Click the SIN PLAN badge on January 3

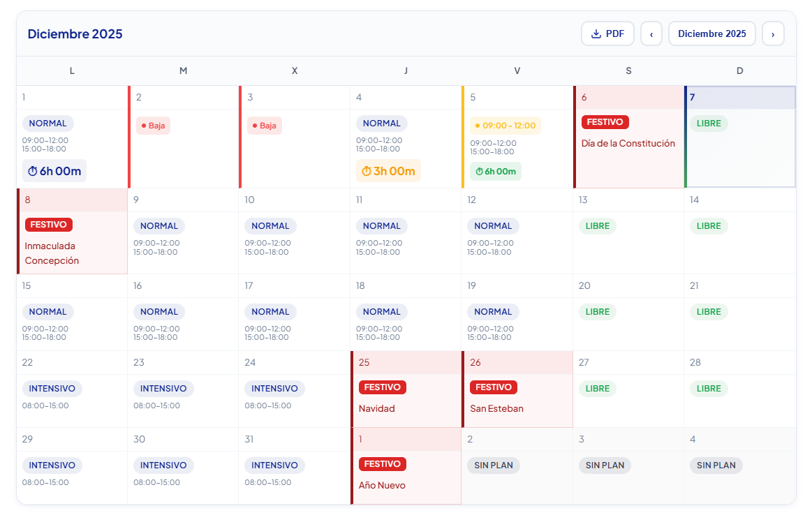pyautogui.click(x=605, y=465)
